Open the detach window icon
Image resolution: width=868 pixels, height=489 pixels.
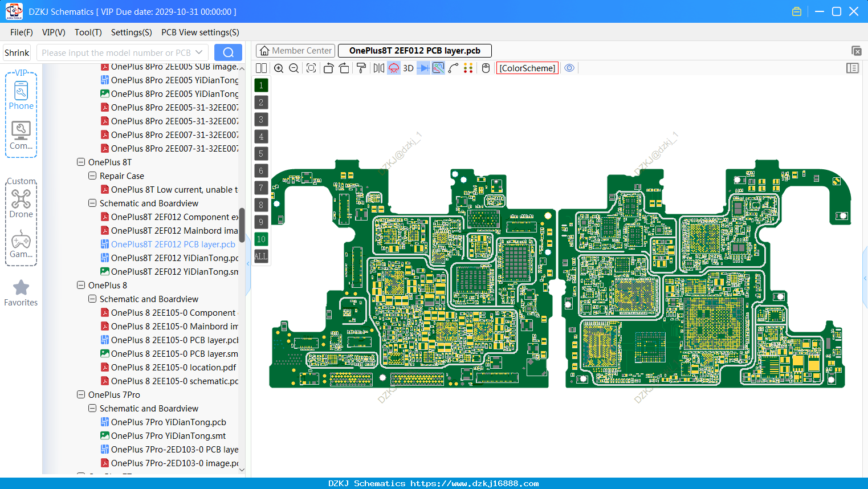pyautogui.click(x=856, y=51)
